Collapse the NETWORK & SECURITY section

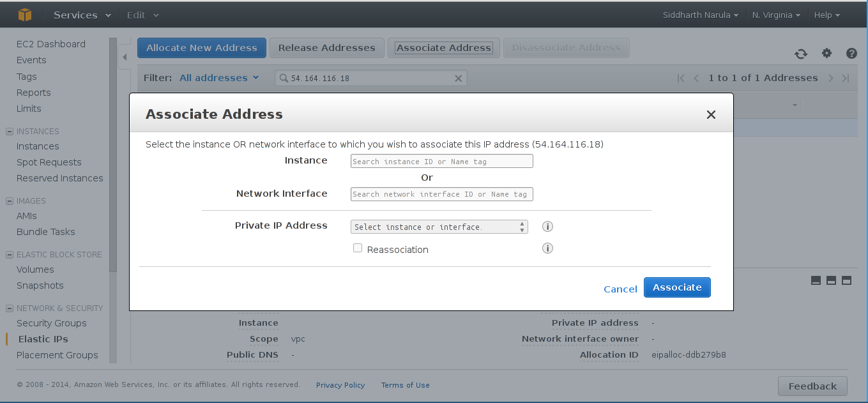[10, 308]
